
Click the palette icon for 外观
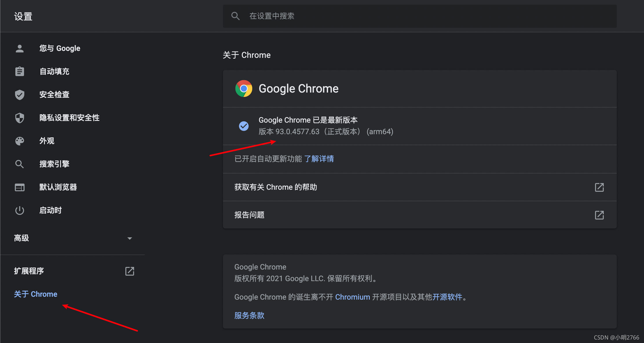click(x=19, y=141)
